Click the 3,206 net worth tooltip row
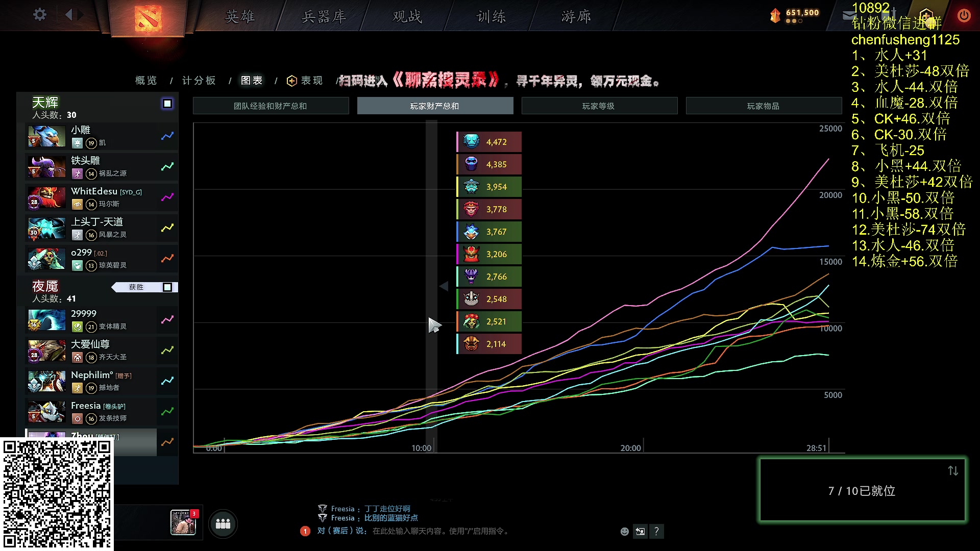The height and width of the screenshot is (551, 980). [x=489, y=254]
